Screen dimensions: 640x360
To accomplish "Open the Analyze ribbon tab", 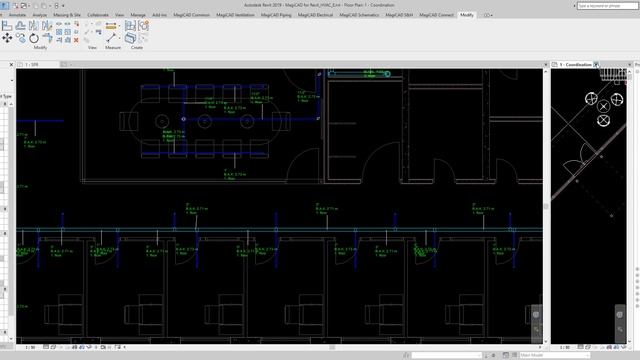I will pos(40,15).
